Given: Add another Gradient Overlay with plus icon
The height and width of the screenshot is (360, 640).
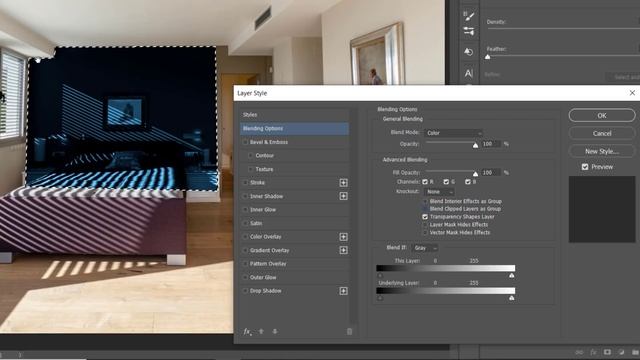Looking at the screenshot, I should [344, 250].
